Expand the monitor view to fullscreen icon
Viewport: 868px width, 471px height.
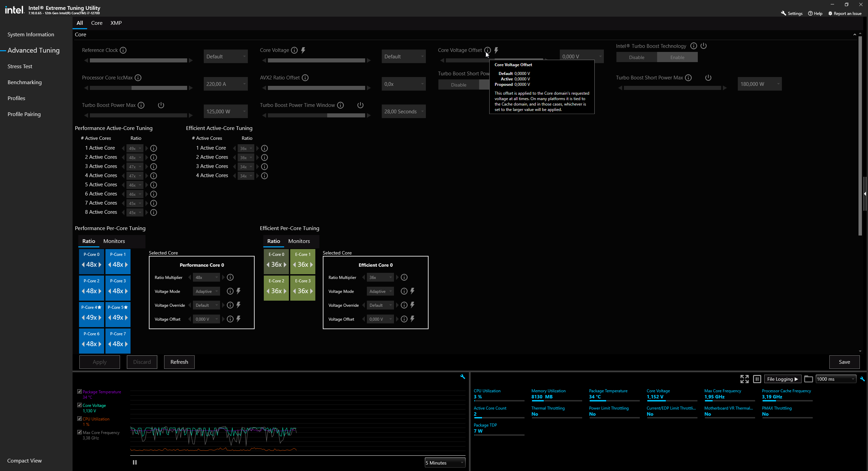[x=744, y=379]
